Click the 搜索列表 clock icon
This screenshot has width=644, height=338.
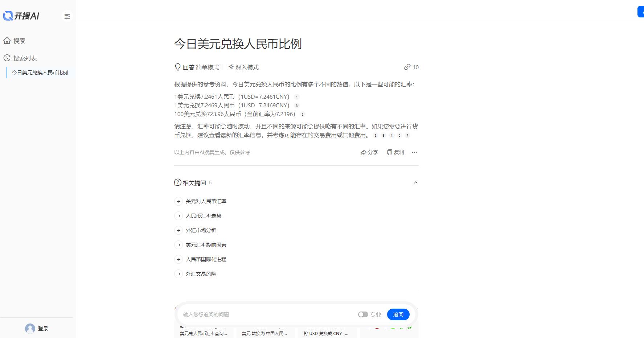[6, 58]
